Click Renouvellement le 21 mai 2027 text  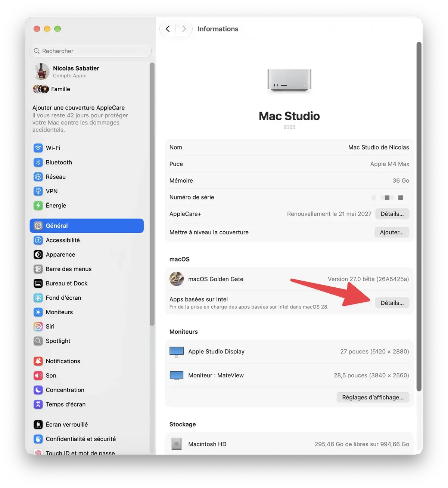(329, 214)
